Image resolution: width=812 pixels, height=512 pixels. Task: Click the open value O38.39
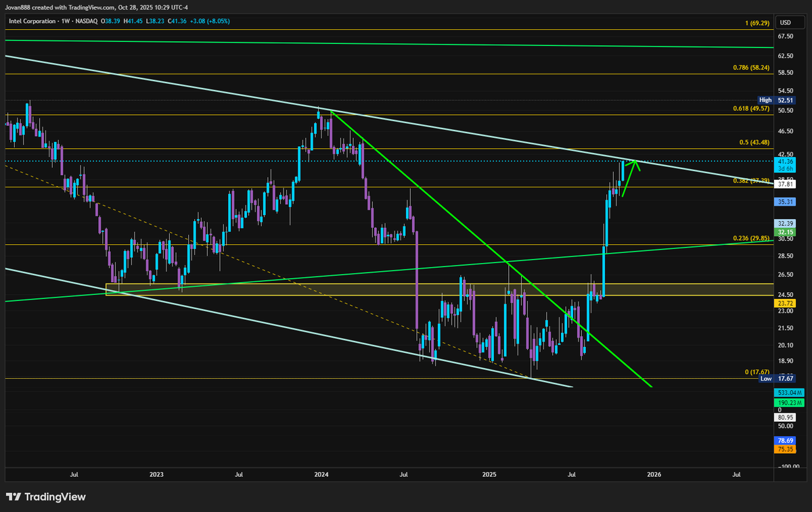point(110,22)
